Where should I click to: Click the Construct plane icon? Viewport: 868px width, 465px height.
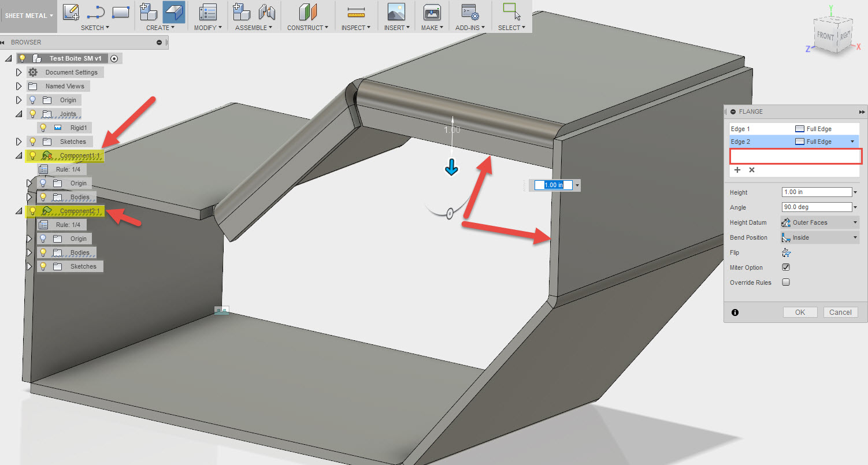tap(307, 13)
